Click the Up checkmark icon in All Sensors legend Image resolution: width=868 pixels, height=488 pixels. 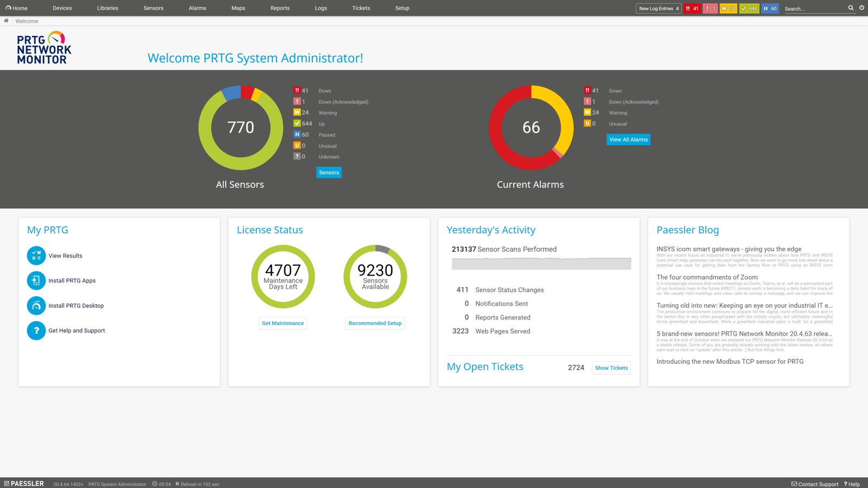297,124
